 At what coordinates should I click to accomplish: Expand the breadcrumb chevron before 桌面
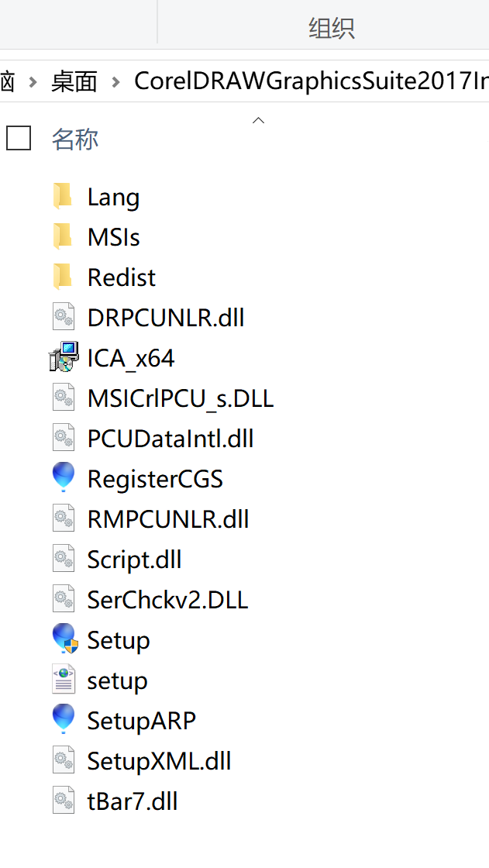(x=33, y=82)
